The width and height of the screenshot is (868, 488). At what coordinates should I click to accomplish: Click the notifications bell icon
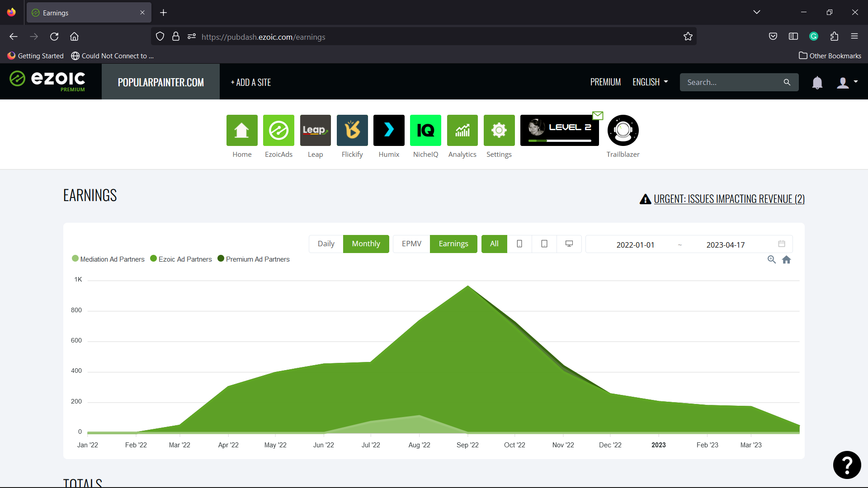pos(817,83)
